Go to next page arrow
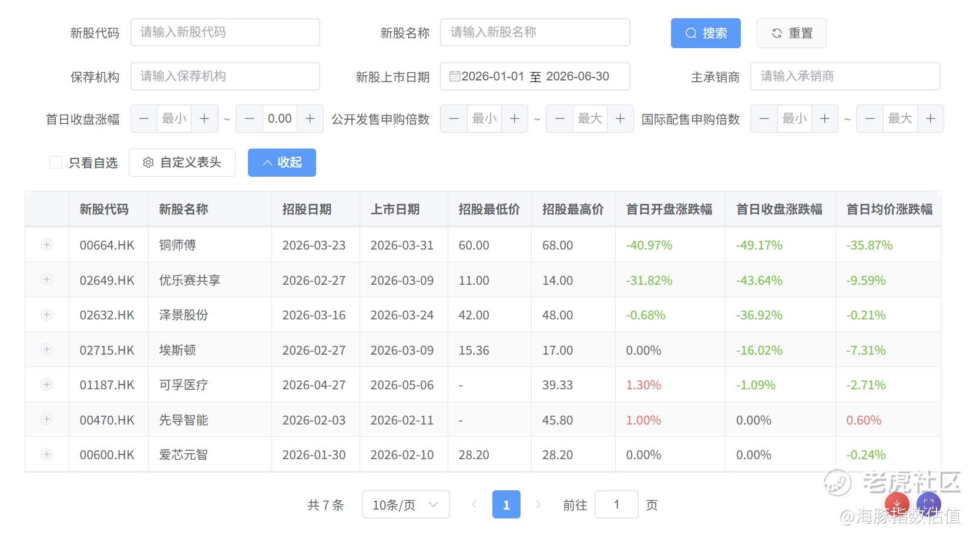980x539 pixels. 538,504
